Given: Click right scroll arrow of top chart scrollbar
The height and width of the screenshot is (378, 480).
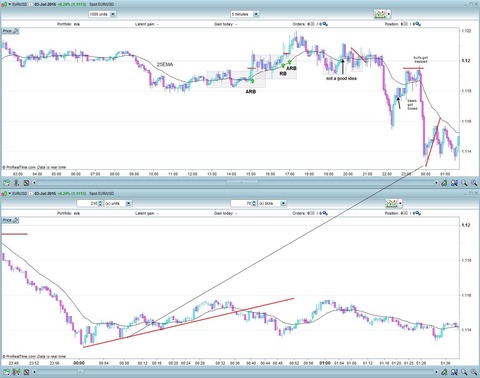Looking at the screenshot, I should [x=436, y=183].
